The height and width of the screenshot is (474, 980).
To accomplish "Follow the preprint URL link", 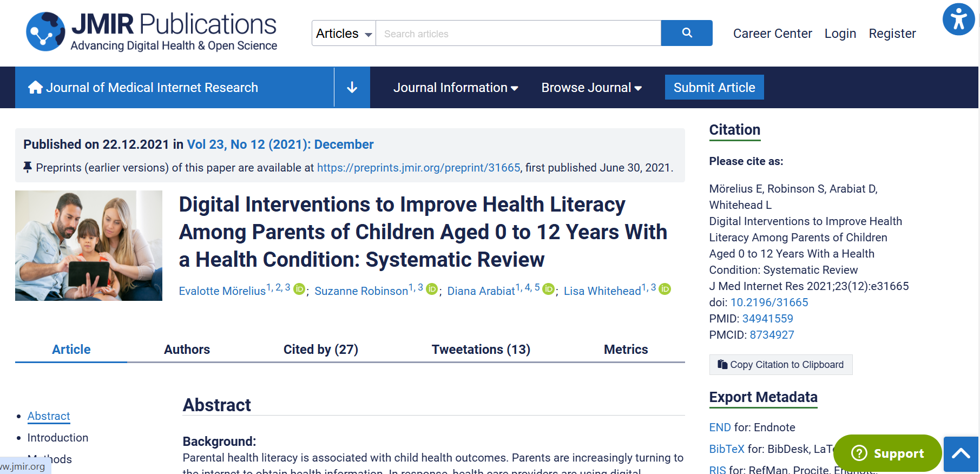I will point(418,168).
